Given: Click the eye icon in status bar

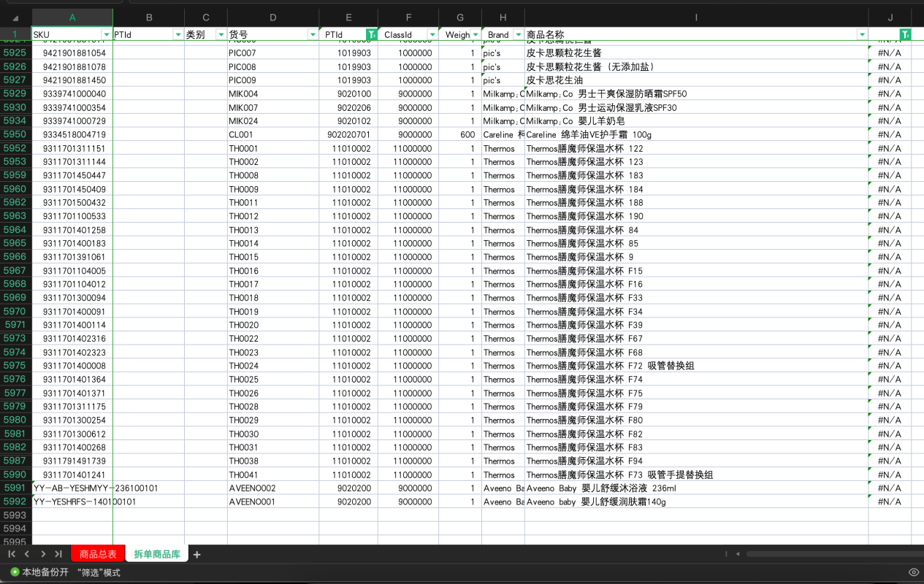Looking at the screenshot, I should (913, 572).
